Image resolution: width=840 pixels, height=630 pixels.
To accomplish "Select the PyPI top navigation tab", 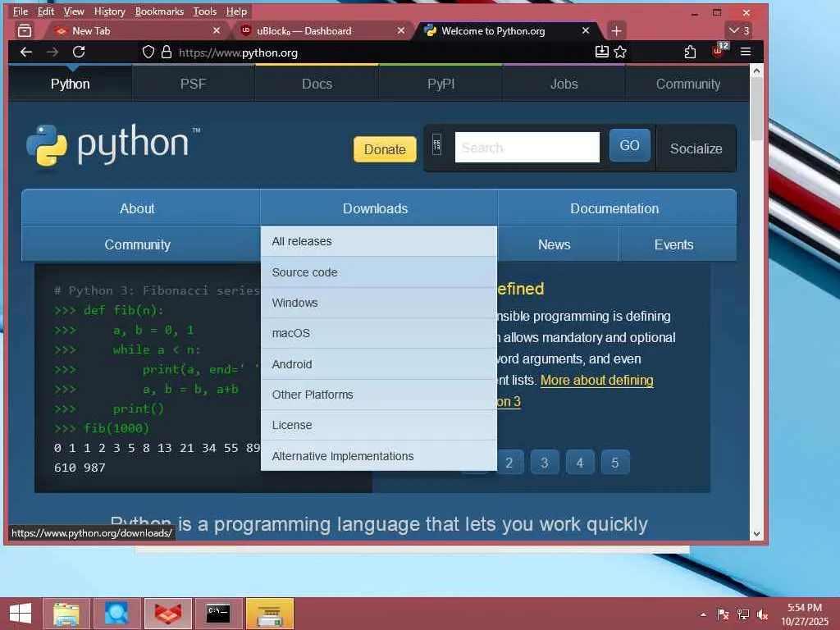I will [441, 84].
